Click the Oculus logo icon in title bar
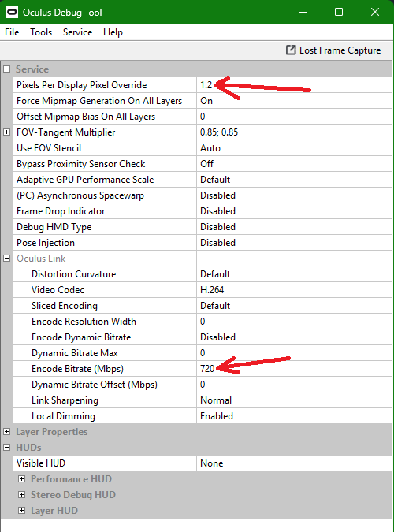 tap(12, 12)
